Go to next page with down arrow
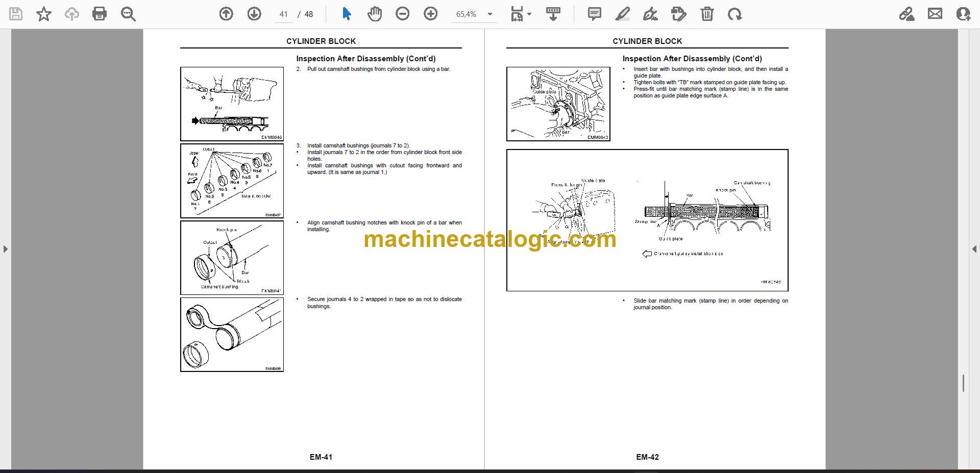Image resolution: width=980 pixels, height=473 pixels. pyautogui.click(x=254, y=14)
